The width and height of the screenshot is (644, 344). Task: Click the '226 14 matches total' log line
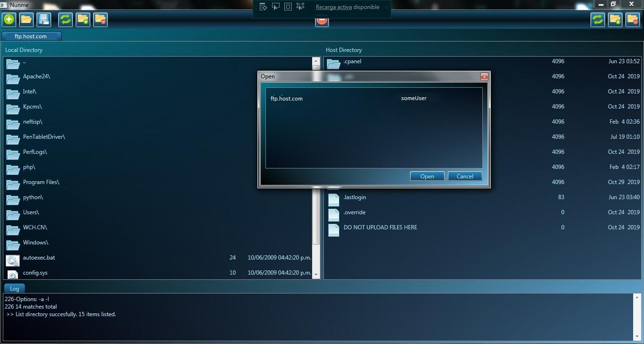point(31,306)
